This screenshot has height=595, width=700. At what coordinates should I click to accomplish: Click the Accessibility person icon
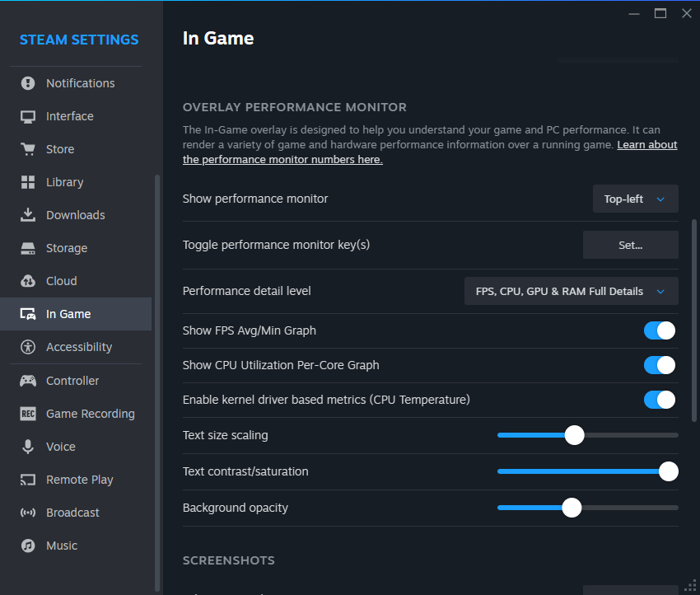tap(28, 347)
